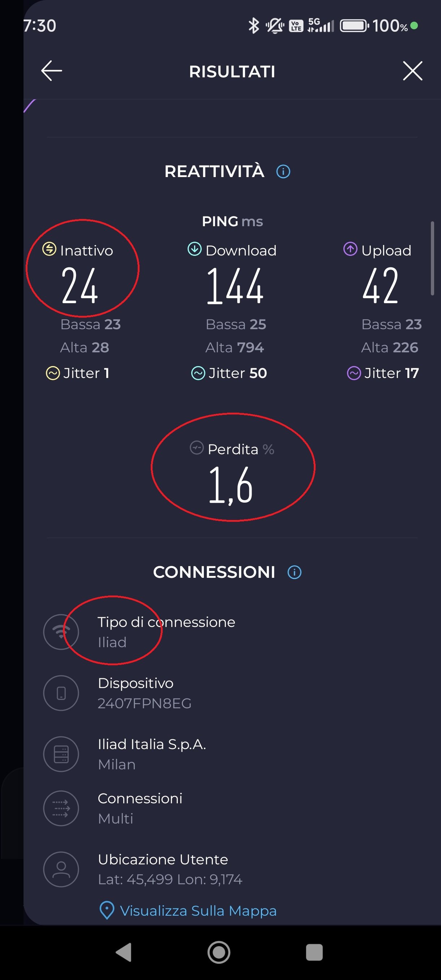Tap the Download ping value 144
The width and height of the screenshot is (441, 980).
235,285
